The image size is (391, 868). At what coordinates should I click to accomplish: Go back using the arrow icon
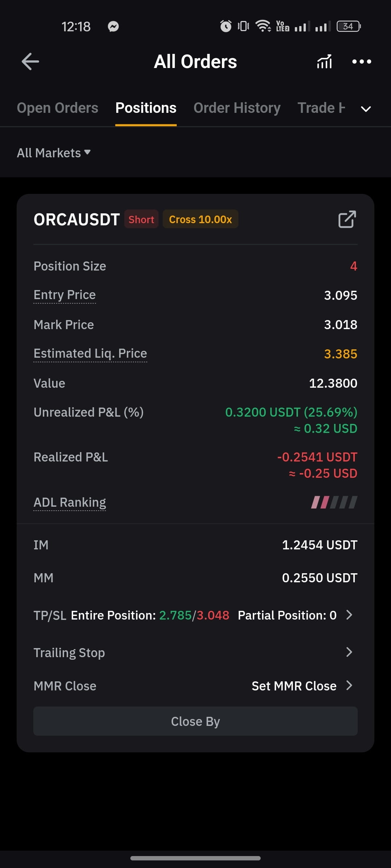(x=30, y=61)
